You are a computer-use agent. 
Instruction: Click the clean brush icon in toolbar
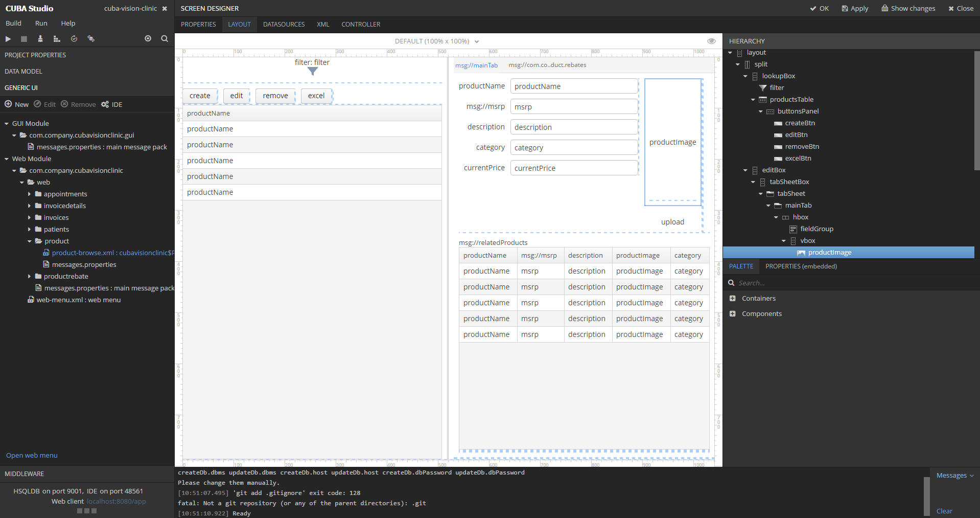click(x=40, y=39)
